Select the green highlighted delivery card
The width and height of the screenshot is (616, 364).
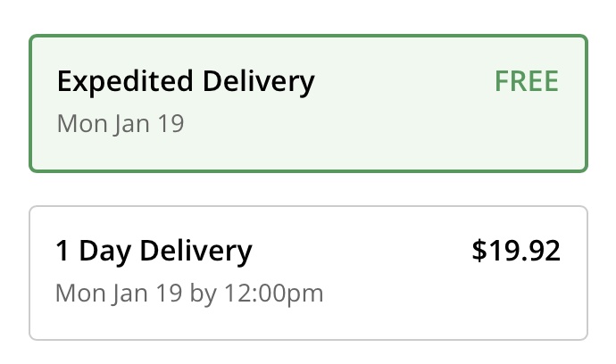[308, 103]
